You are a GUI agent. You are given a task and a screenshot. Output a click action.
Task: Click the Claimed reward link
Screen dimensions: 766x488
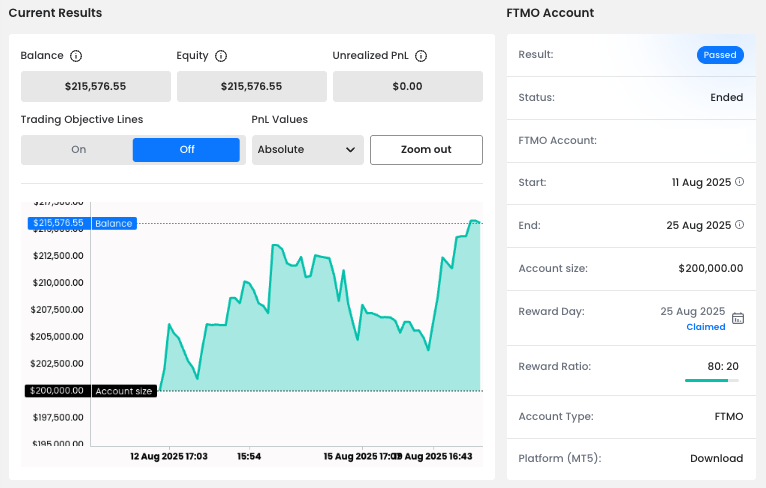coord(705,327)
